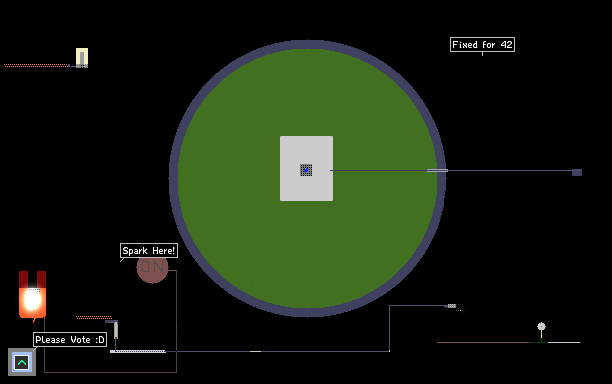Click the white flower-shaped element
The height and width of the screenshot is (384, 612).
(x=541, y=326)
